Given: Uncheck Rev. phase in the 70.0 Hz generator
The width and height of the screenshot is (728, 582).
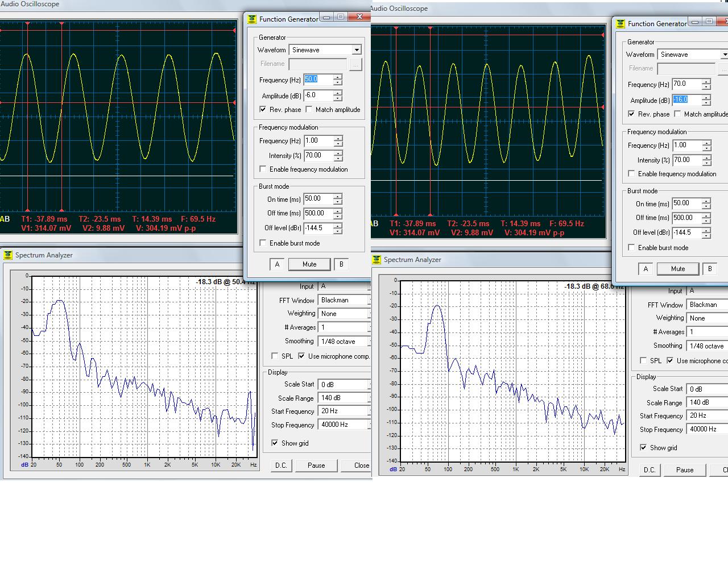Looking at the screenshot, I should pyautogui.click(x=631, y=114).
